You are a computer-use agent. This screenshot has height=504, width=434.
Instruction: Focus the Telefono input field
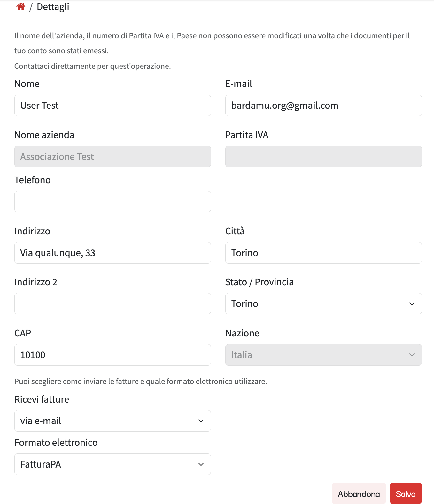pyautogui.click(x=112, y=202)
